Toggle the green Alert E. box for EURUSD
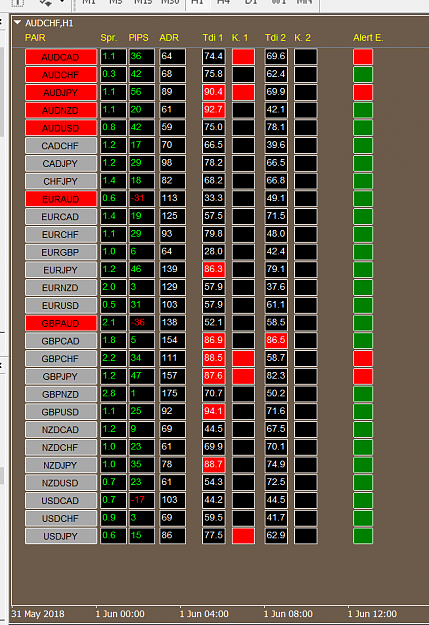429x625 pixels. point(363,305)
